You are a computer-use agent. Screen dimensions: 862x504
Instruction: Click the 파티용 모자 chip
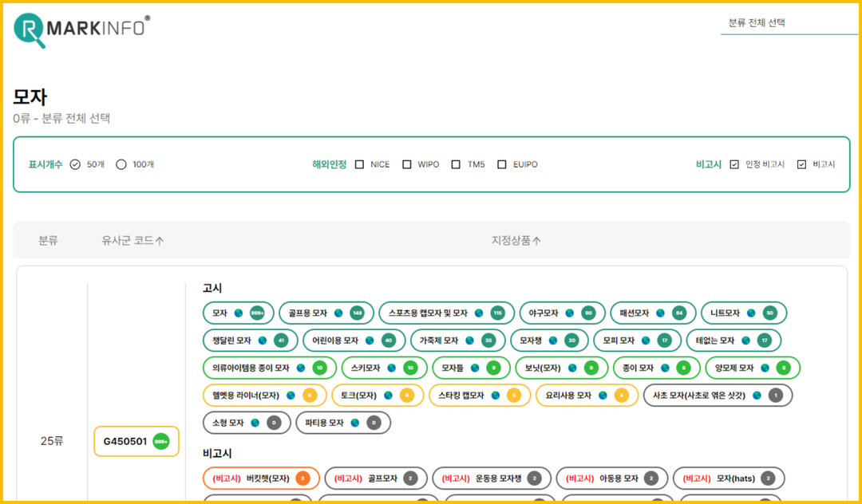pyautogui.click(x=343, y=423)
